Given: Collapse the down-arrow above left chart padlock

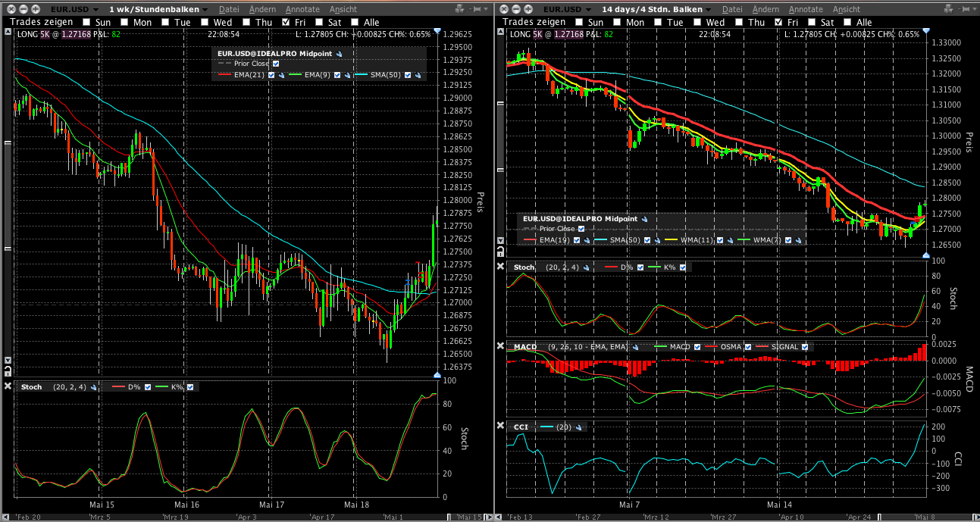Looking at the screenshot, I should pos(8,360).
